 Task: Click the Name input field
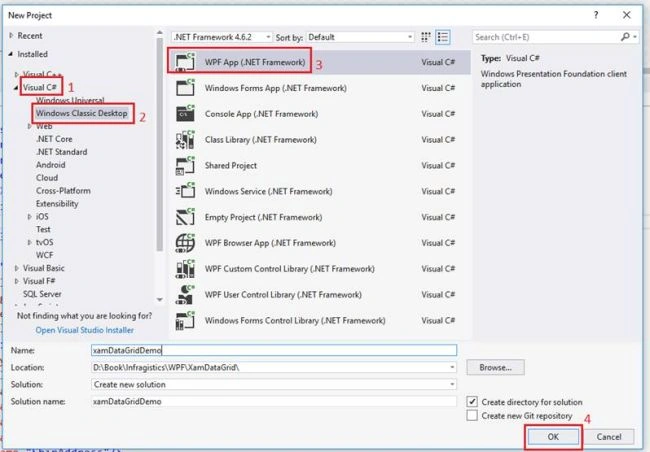pyautogui.click(x=274, y=350)
